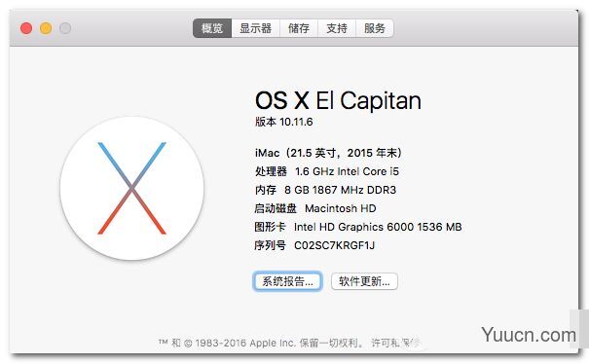Open the 储存 tab
Image resolution: width=589 pixels, height=364 pixels.
click(299, 28)
